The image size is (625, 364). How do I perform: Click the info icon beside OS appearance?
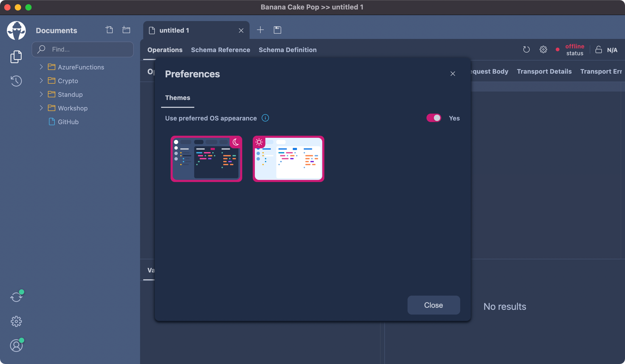(265, 118)
